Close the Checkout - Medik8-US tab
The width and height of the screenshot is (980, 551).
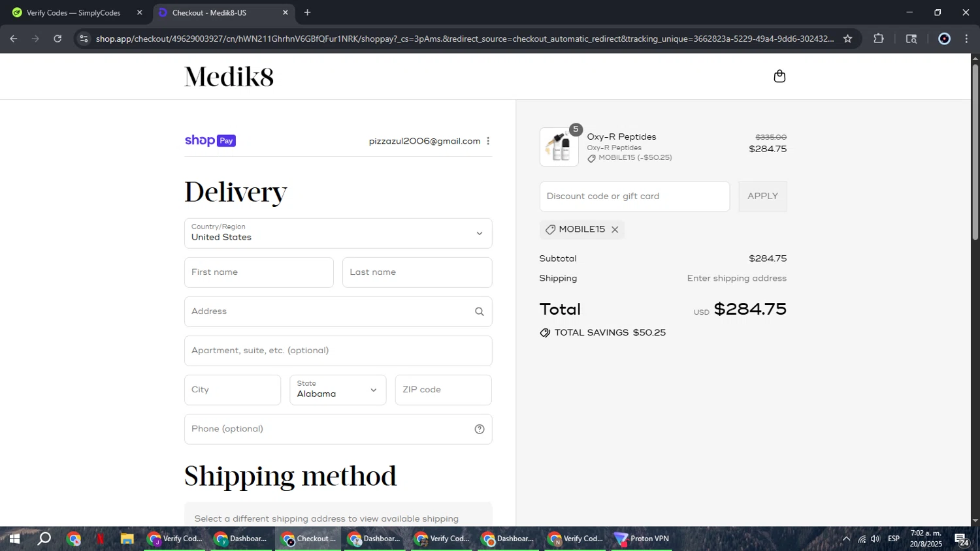point(285,12)
